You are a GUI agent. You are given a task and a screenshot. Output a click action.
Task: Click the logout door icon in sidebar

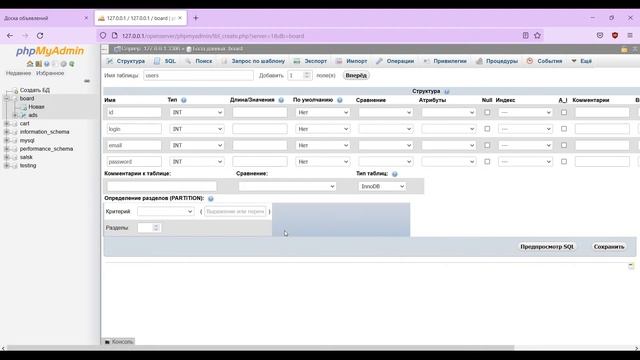coord(38,64)
